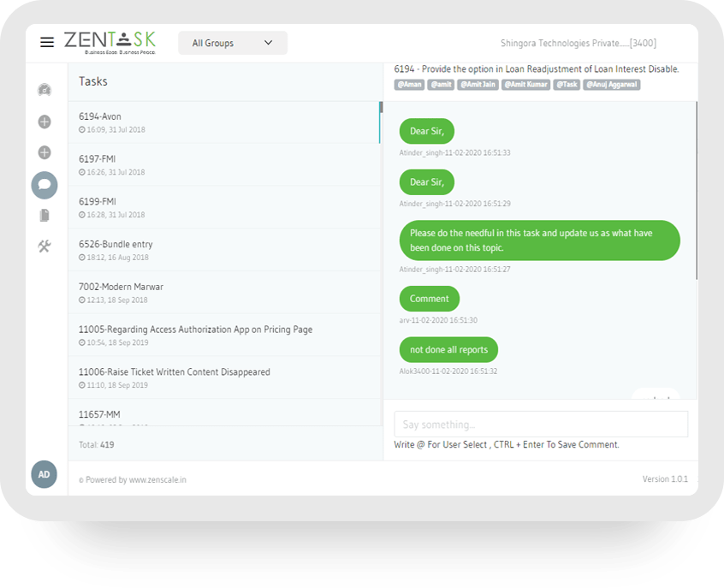The width and height of the screenshot is (724, 588).
Task: Click the @Task mention tag
Action: tap(567, 85)
